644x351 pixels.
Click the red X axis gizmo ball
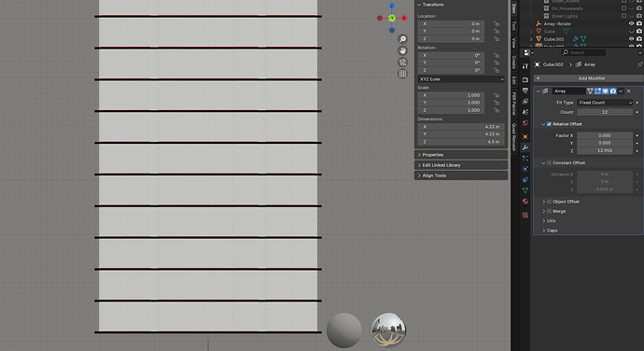click(404, 18)
